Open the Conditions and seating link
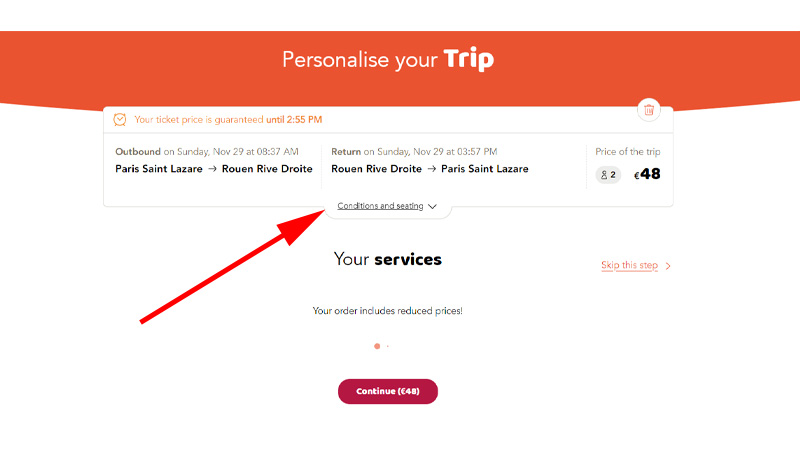The width and height of the screenshot is (800, 450). [380, 206]
